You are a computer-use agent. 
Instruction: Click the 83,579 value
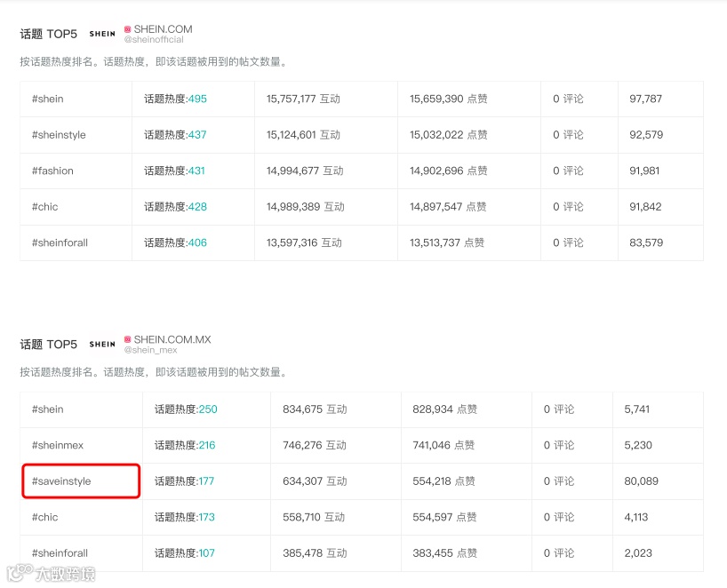tap(646, 242)
